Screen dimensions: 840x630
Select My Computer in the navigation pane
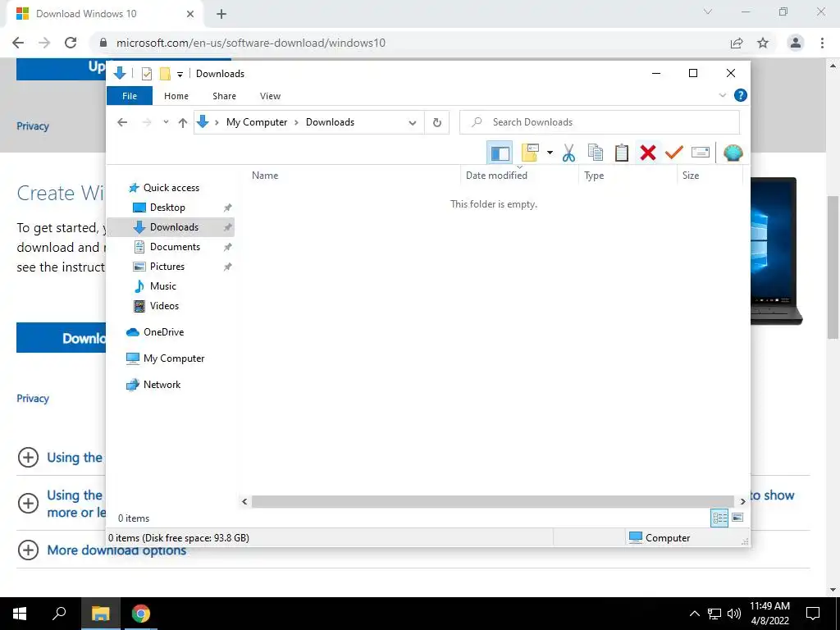174,358
